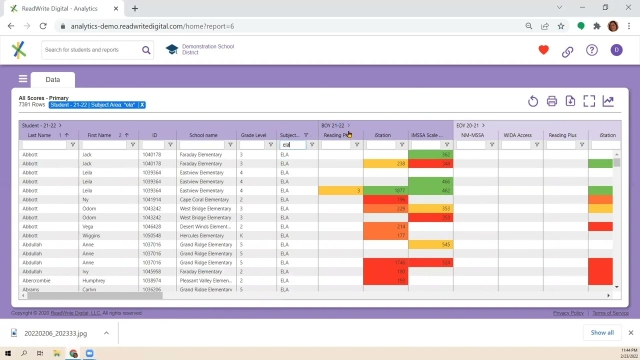Click the browser extensions puzzle icon
Image resolution: width=640 pixels, height=360 pixels.
click(597, 26)
